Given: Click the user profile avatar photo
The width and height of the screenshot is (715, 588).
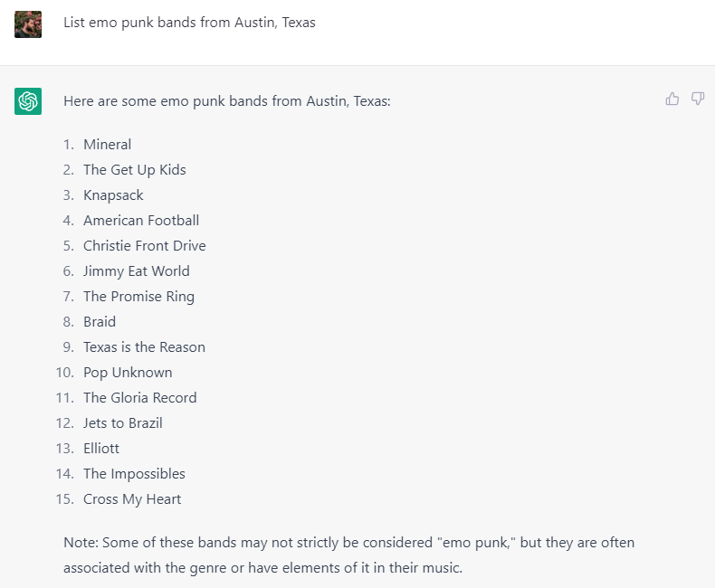Looking at the screenshot, I should pos(28,24).
